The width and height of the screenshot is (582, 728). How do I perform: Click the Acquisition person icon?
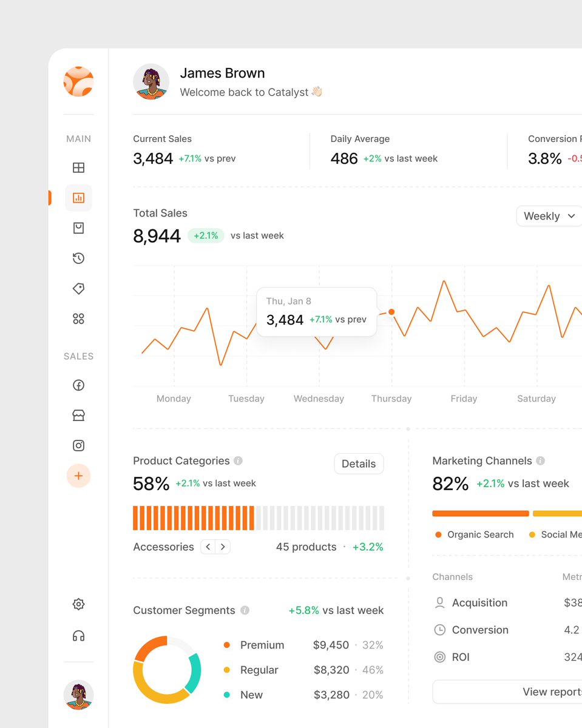(440, 603)
